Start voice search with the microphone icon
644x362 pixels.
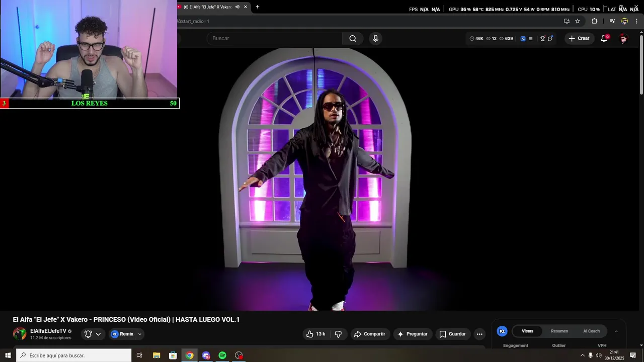tap(375, 38)
